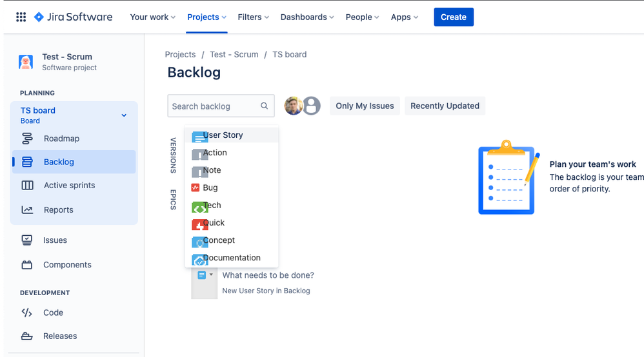644x357 pixels.
Task: Open the Projects menu
Action: 206,17
